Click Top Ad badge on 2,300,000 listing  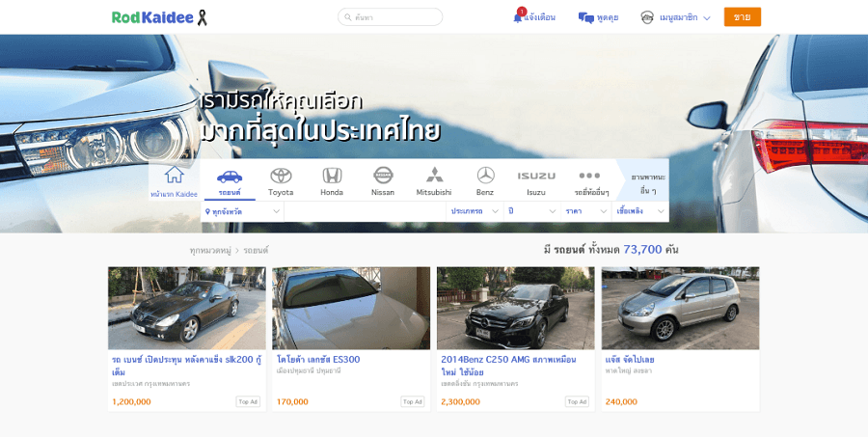click(577, 401)
